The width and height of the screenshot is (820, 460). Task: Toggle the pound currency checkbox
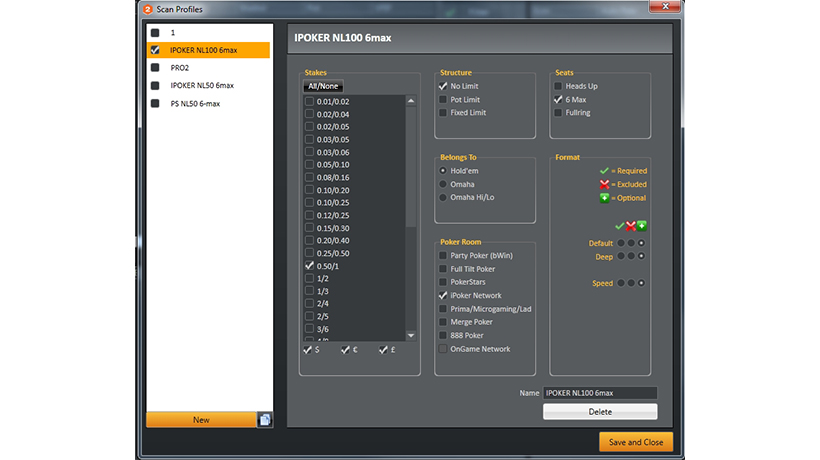pos(383,350)
